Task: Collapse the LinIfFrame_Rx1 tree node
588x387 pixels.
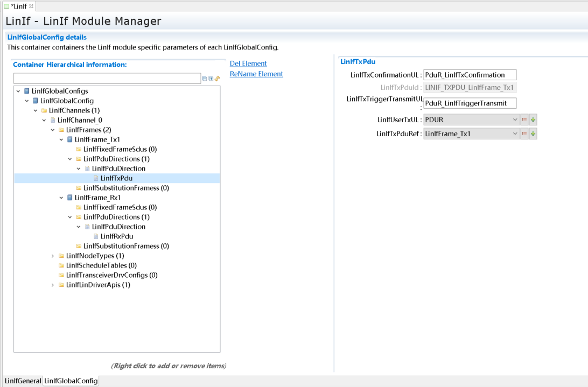Action: click(x=61, y=198)
